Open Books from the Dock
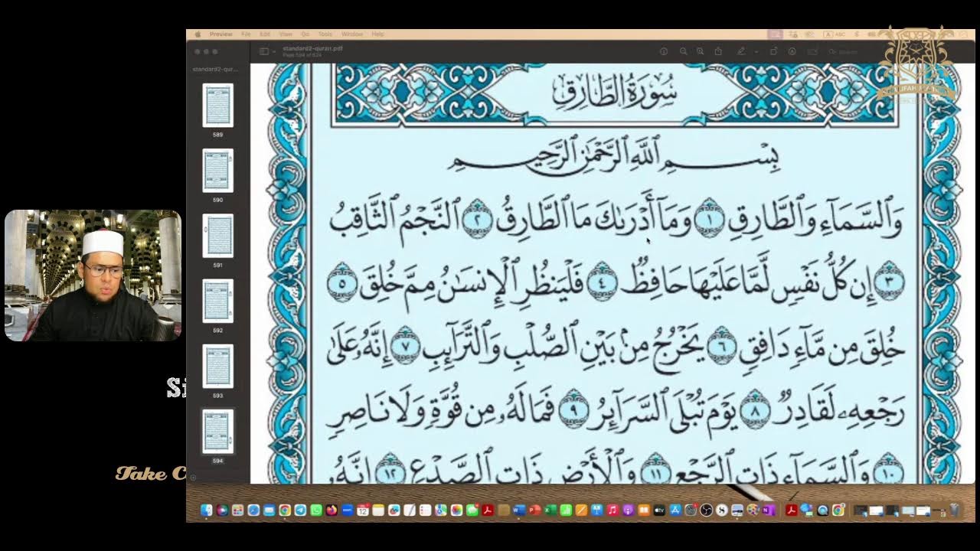Image resolution: width=980 pixels, height=551 pixels. (644, 510)
